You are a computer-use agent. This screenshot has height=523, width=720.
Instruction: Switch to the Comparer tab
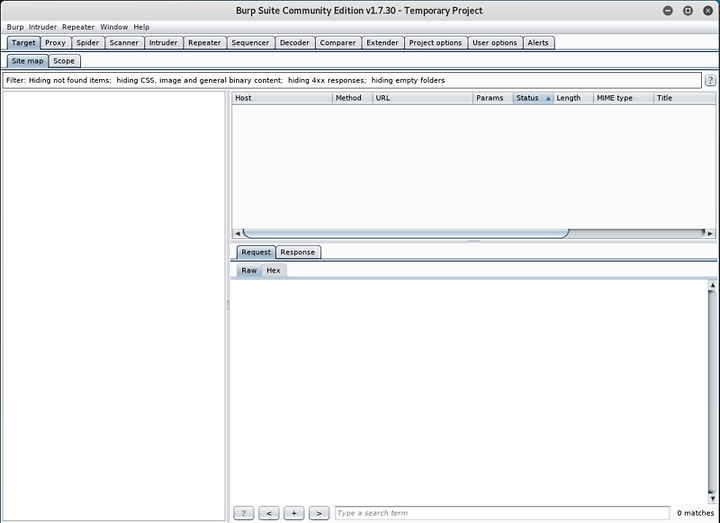pos(338,43)
